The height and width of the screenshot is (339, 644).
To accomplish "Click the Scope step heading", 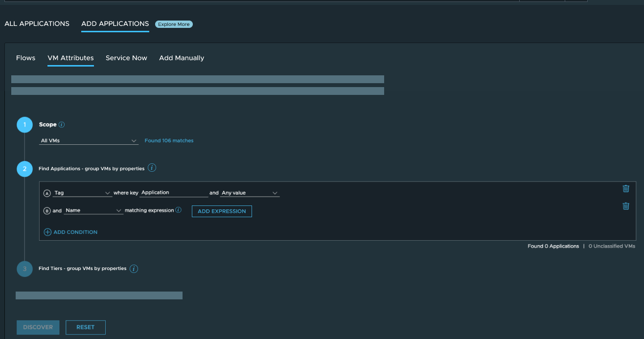I will [x=48, y=125].
